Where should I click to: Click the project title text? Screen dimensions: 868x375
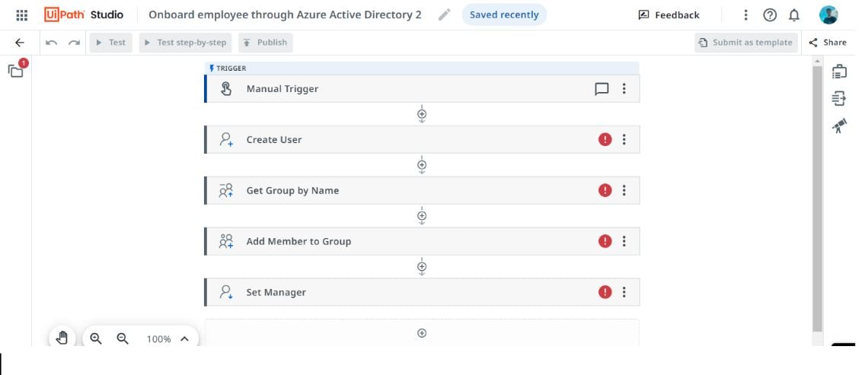285,15
